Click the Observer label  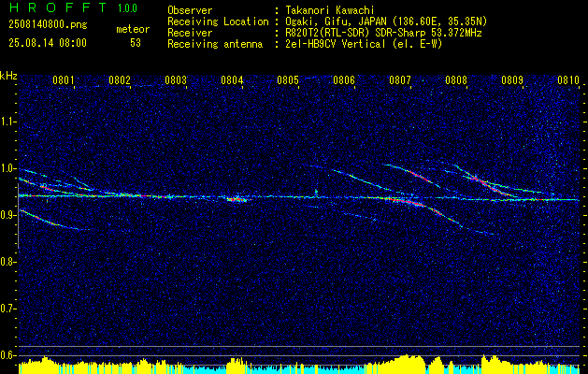coord(190,10)
